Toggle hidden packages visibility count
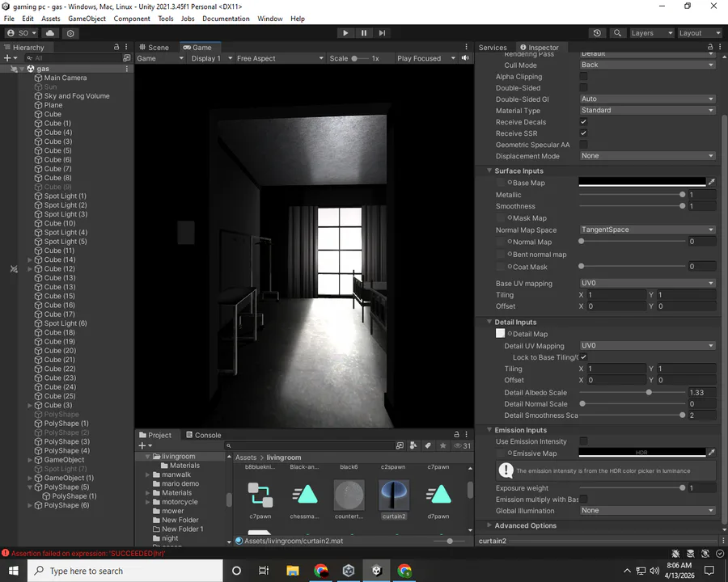The width and height of the screenshot is (728, 582). (x=462, y=445)
